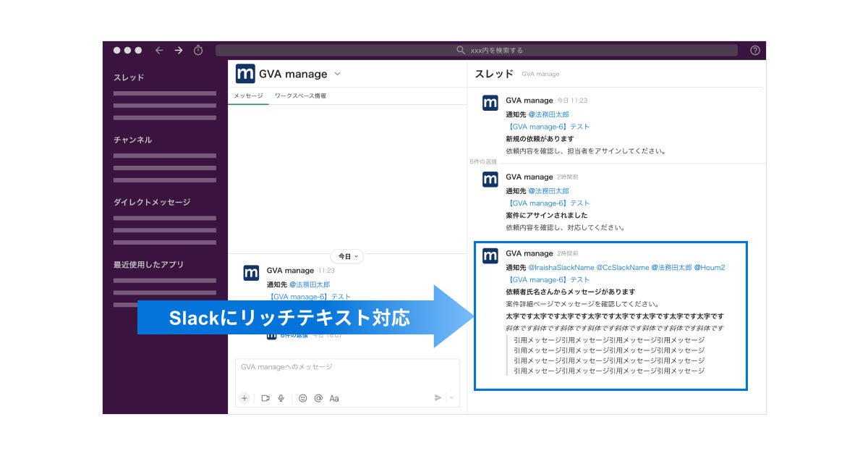Click GVA manage sender name in channel message
The image size is (868, 456).
tap(290, 270)
